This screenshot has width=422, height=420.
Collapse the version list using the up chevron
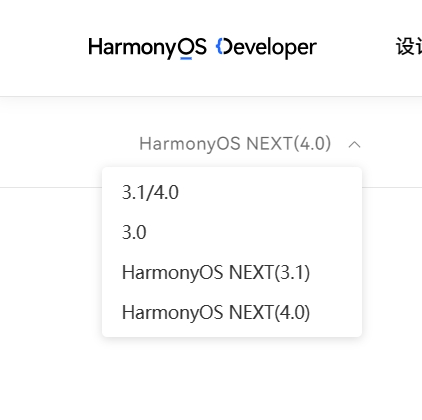pyautogui.click(x=354, y=144)
